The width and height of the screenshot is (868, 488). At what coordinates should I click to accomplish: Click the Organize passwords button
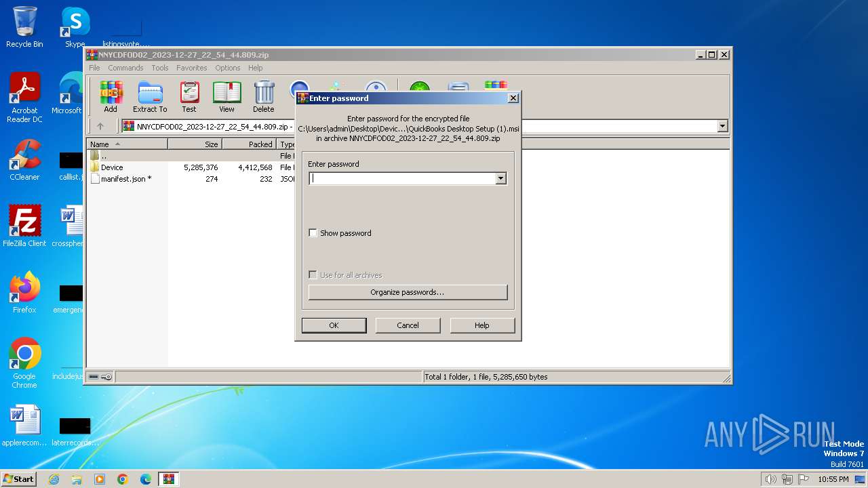coord(408,292)
